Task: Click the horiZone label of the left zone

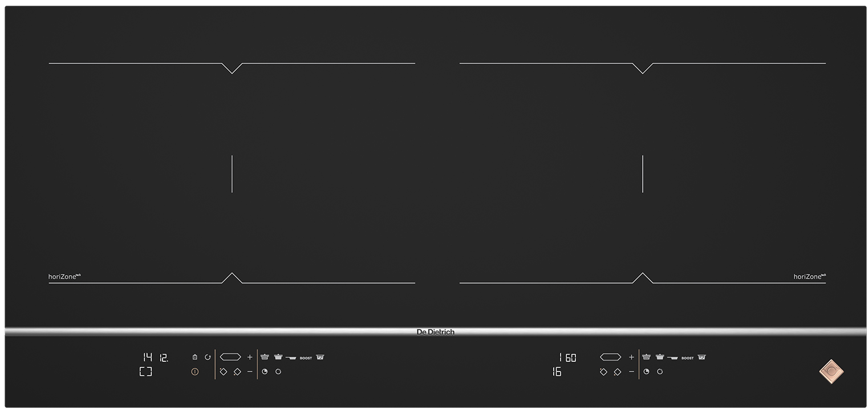Action: pyautogui.click(x=64, y=277)
